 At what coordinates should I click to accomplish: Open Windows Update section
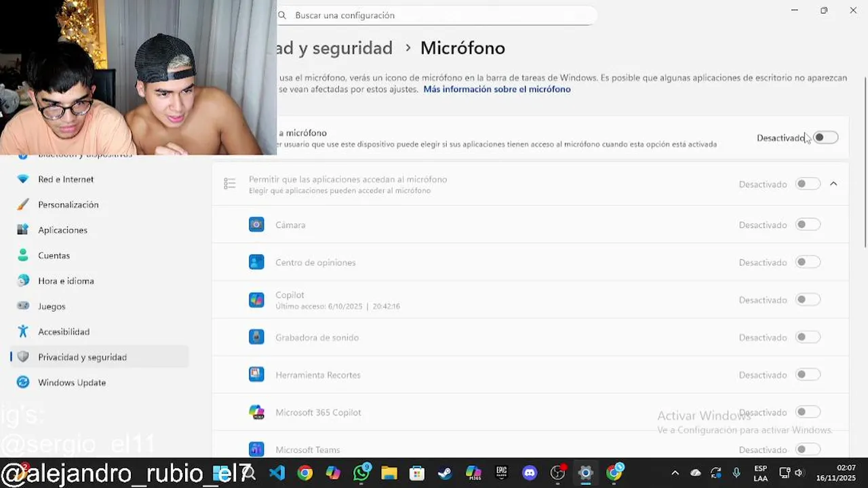pos(100,382)
